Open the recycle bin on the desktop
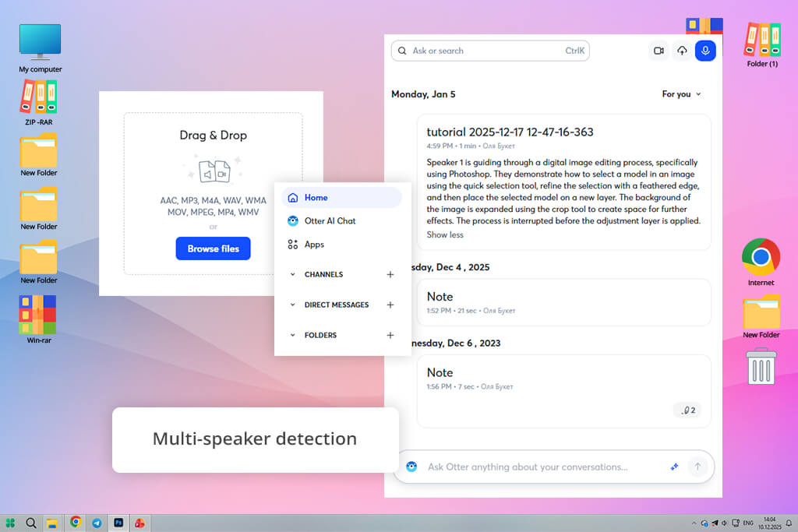Viewport: 798px width, 532px height. click(x=761, y=366)
